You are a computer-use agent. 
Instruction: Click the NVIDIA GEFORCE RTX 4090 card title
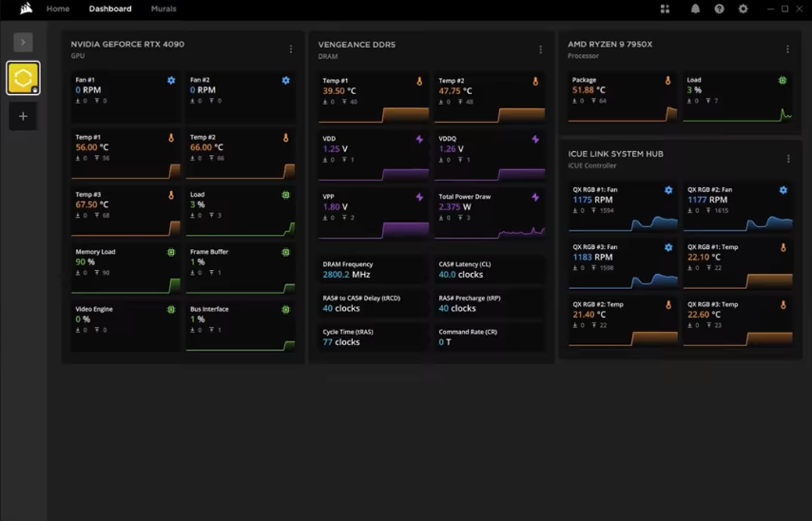[127, 44]
